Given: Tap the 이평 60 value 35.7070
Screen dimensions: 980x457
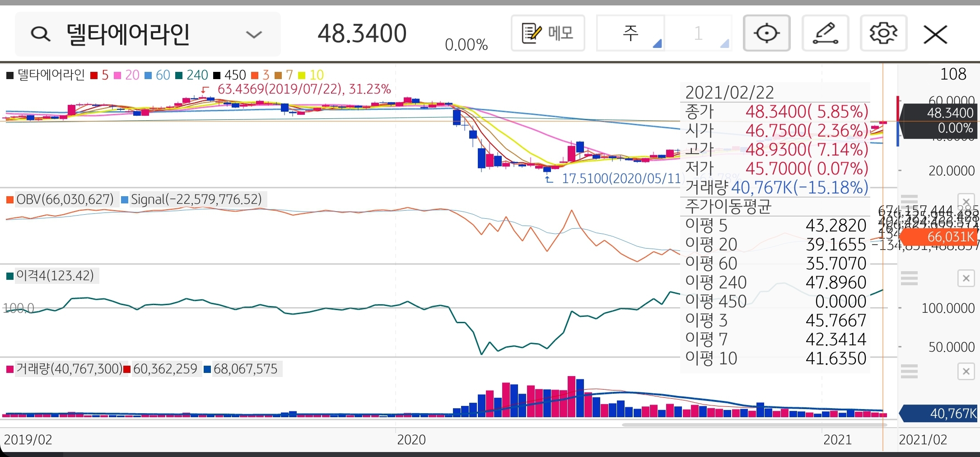Looking at the screenshot, I should pyautogui.click(x=836, y=263).
